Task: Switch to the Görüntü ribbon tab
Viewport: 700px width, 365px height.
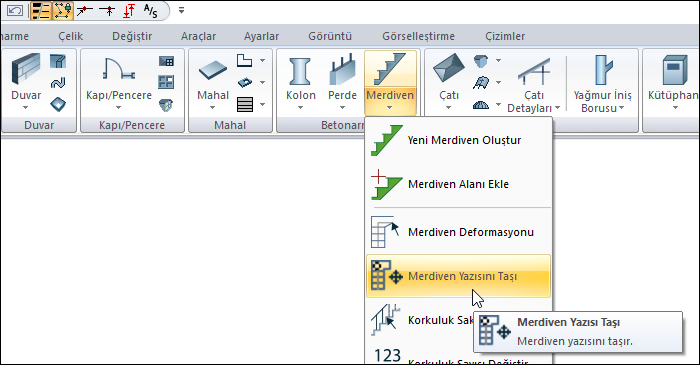Action: pyautogui.click(x=330, y=36)
